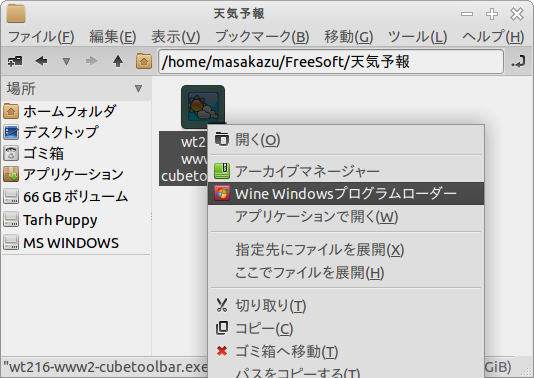Open the 移動(G) menu
The width and height of the screenshot is (534, 378).
348,37
